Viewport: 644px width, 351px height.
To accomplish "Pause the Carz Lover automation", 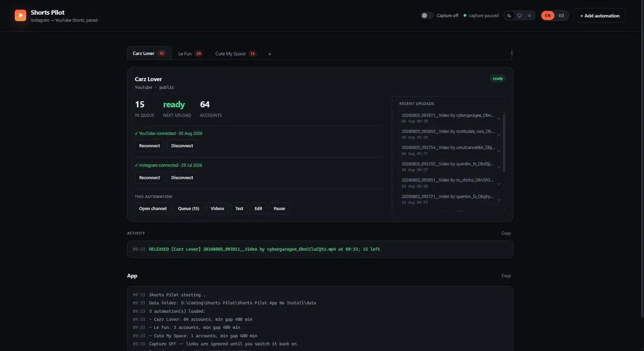I will [x=279, y=208].
